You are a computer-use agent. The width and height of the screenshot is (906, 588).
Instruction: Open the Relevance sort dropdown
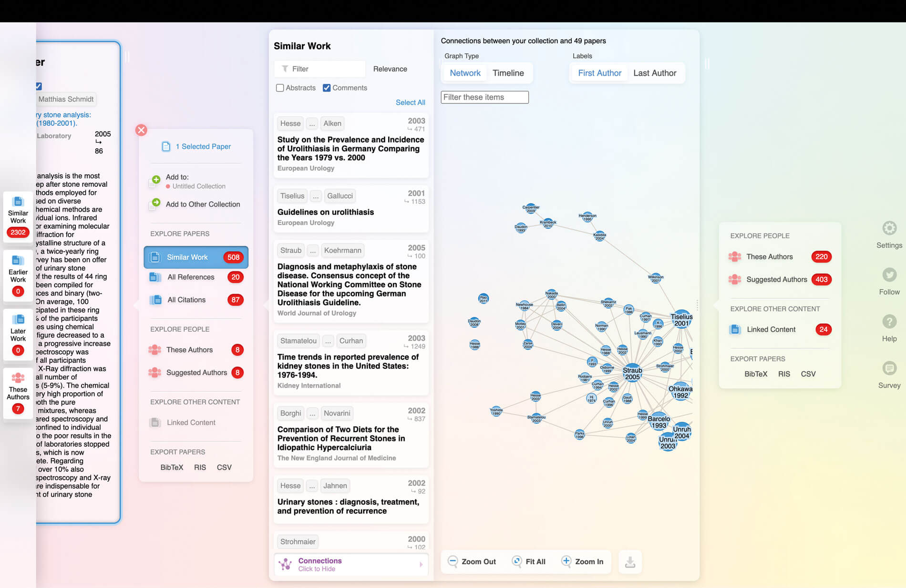[x=390, y=69]
